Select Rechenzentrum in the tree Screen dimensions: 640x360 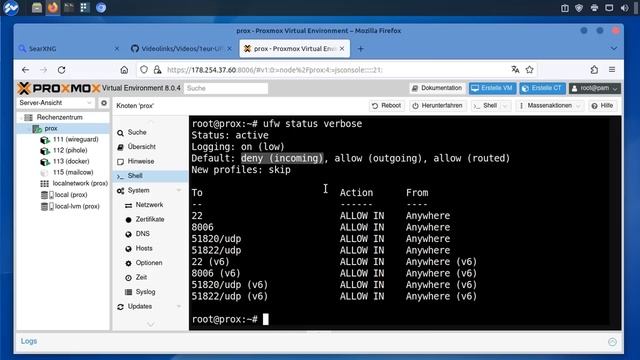point(60,117)
